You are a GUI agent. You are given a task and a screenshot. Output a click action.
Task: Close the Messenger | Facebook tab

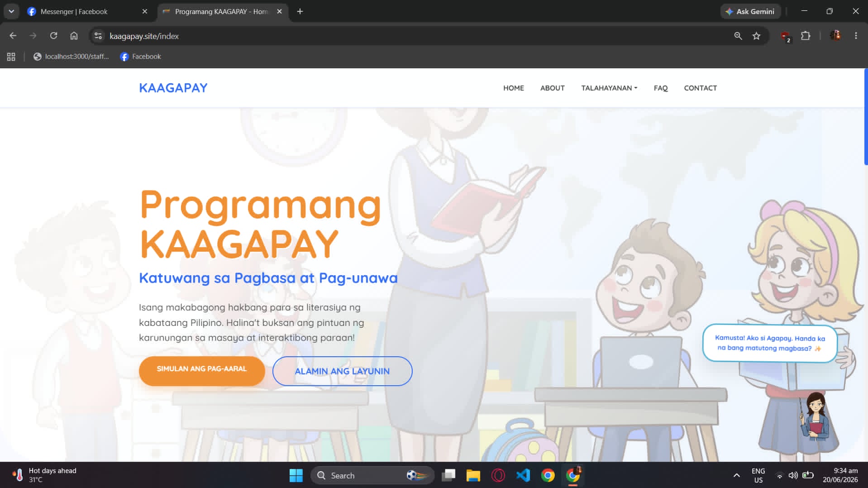click(145, 11)
